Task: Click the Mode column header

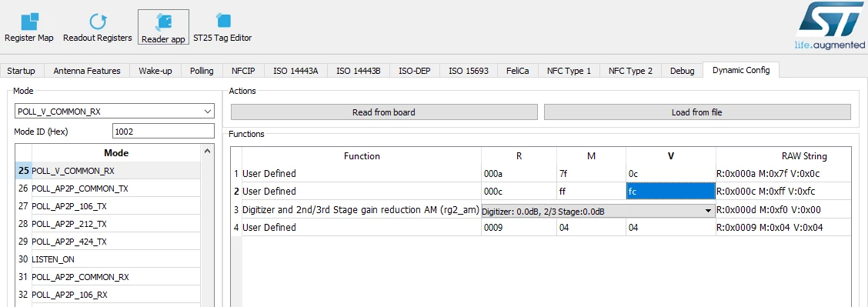Action: (x=116, y=153)
